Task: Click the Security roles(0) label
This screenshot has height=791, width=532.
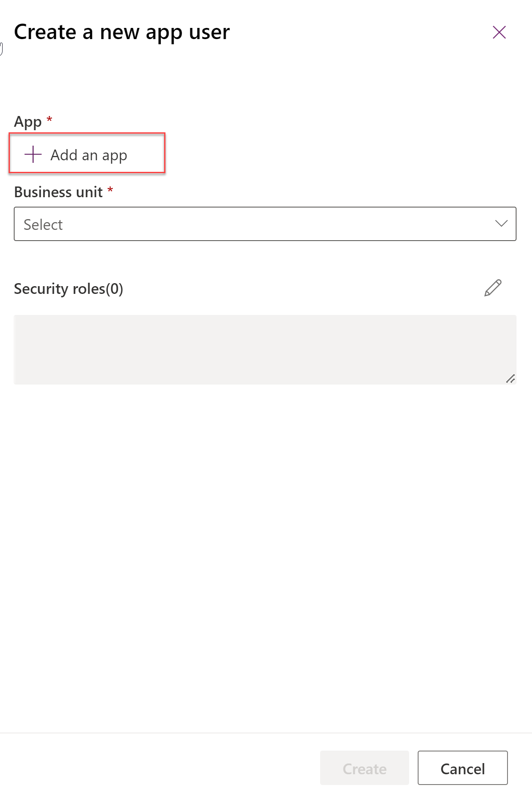Action: [x=68, y=289]
